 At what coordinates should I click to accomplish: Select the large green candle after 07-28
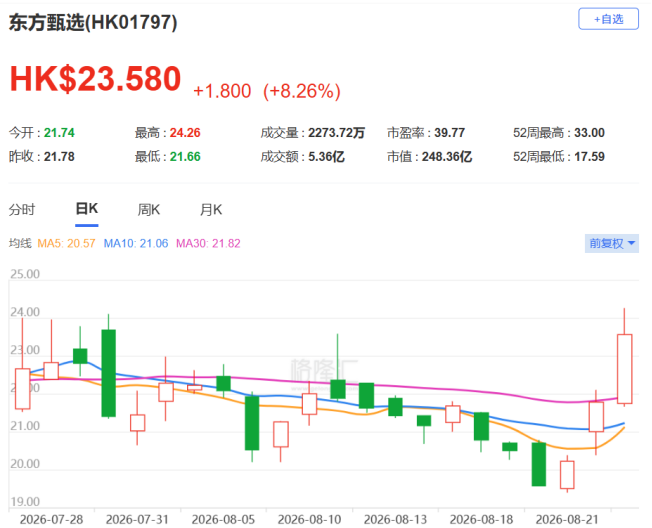109,373
